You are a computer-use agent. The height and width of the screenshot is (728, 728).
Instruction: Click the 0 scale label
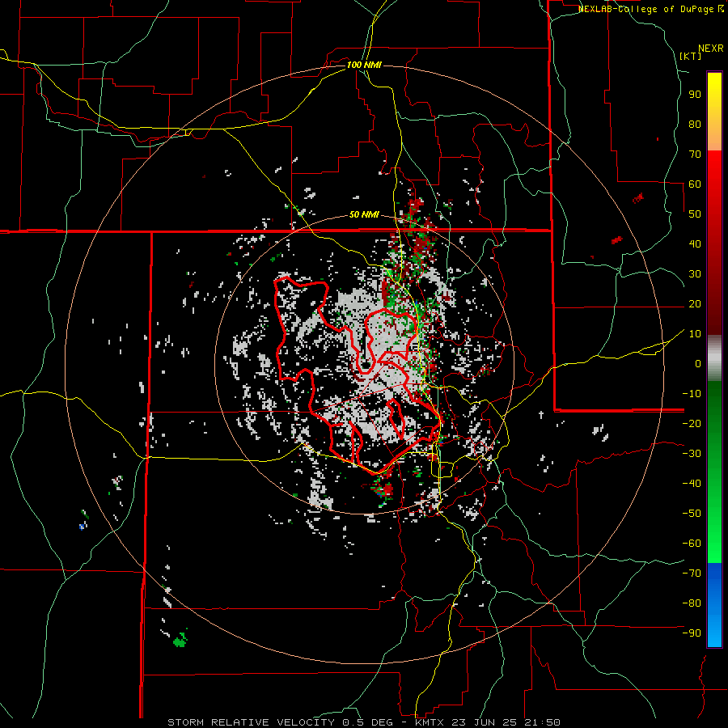[698, 363]
